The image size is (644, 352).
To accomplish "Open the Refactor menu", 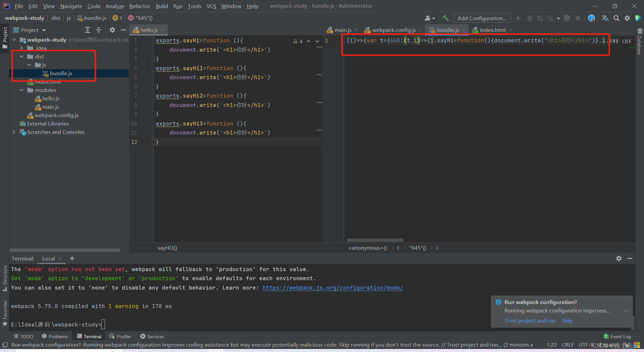I will coord(140,6).
